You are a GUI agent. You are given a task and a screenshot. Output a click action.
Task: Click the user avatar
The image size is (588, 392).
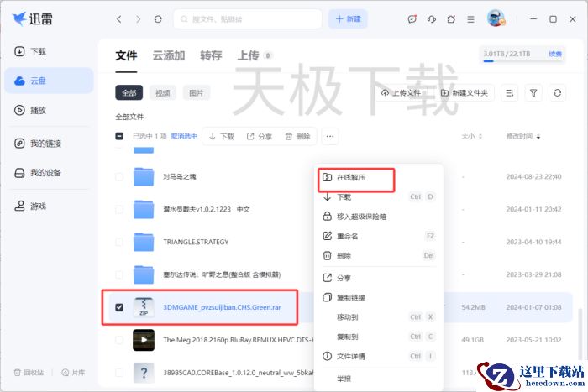(496, 18)
